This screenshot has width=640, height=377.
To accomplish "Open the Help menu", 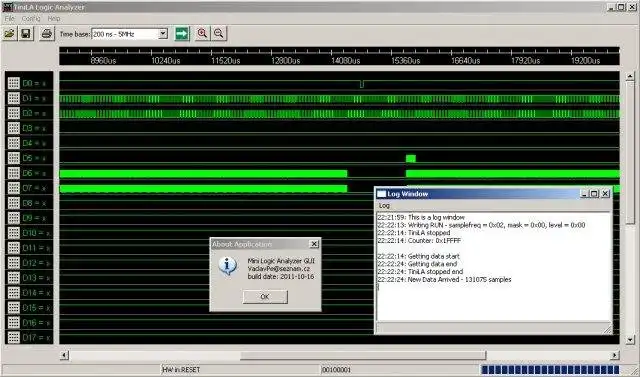I will (x=54, y=19).
